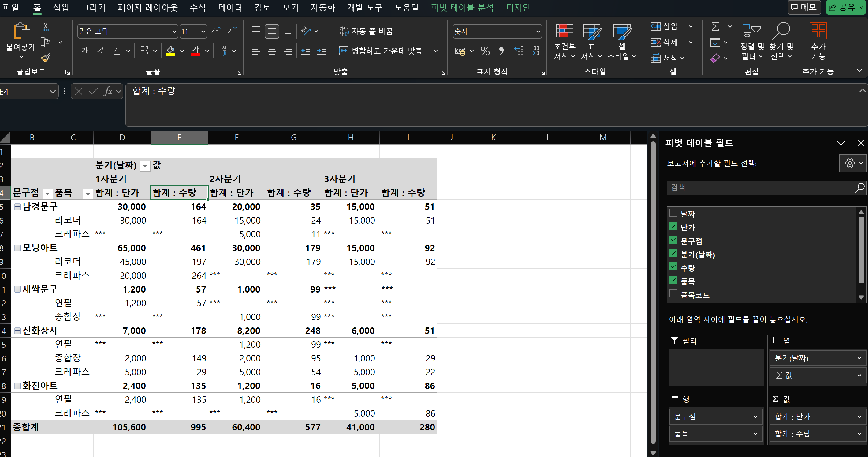
Task: Click the increase indent icon
Action: point(322,51)
